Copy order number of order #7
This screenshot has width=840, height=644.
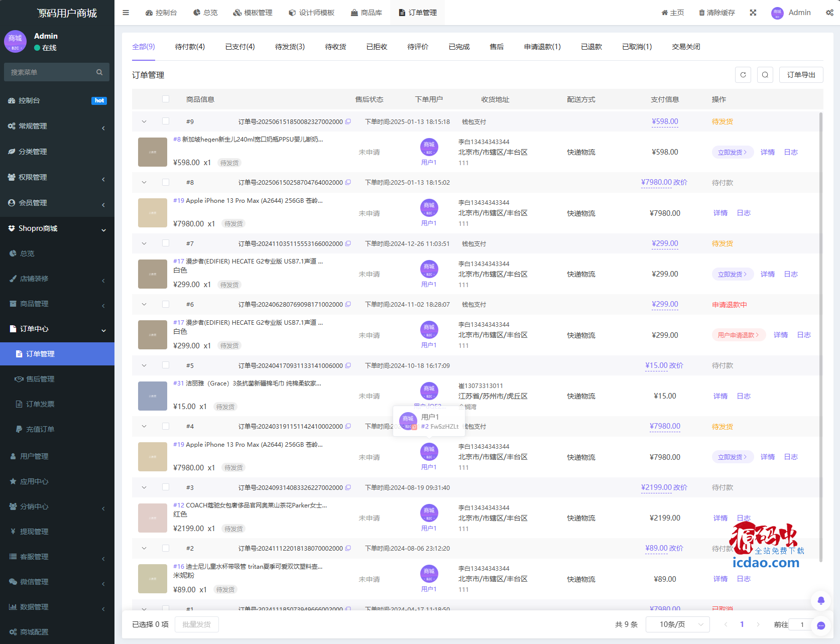348,243
